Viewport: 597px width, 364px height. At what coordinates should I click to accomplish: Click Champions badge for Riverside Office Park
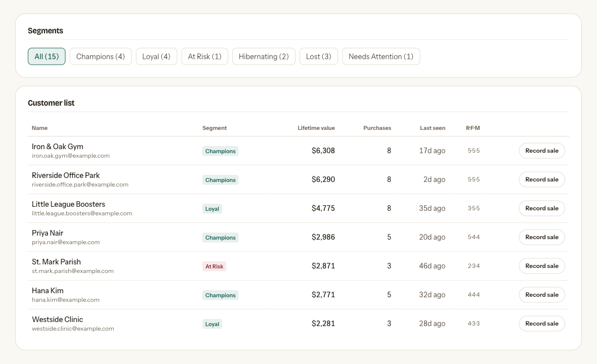221,180
